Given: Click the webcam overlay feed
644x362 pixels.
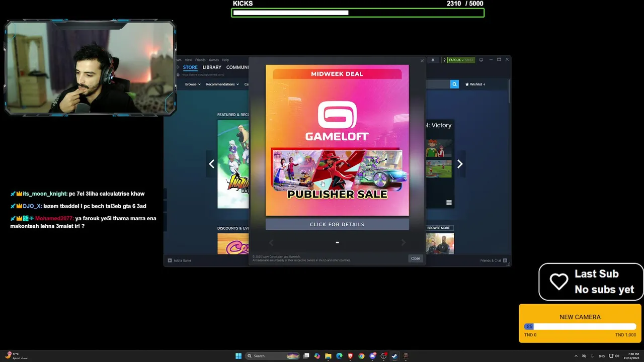Looking at the screenshot, I should coord(90,67).
